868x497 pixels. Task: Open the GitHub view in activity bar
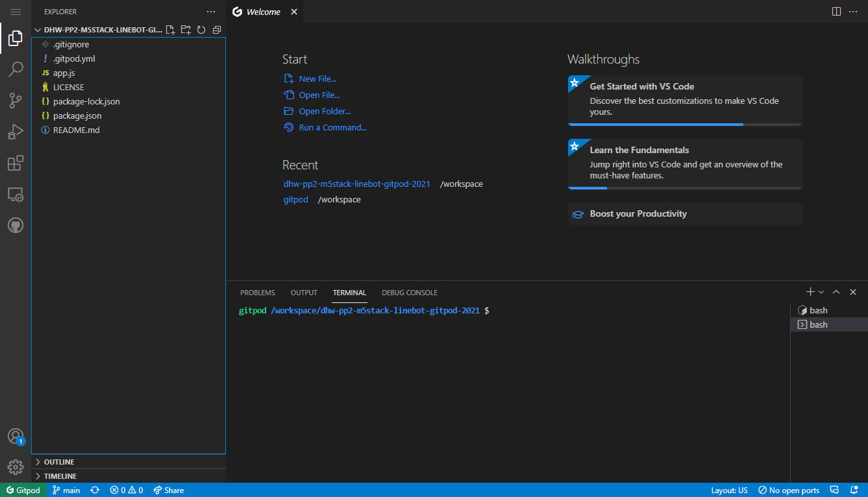pyautogui.click(x=16, y=225)
